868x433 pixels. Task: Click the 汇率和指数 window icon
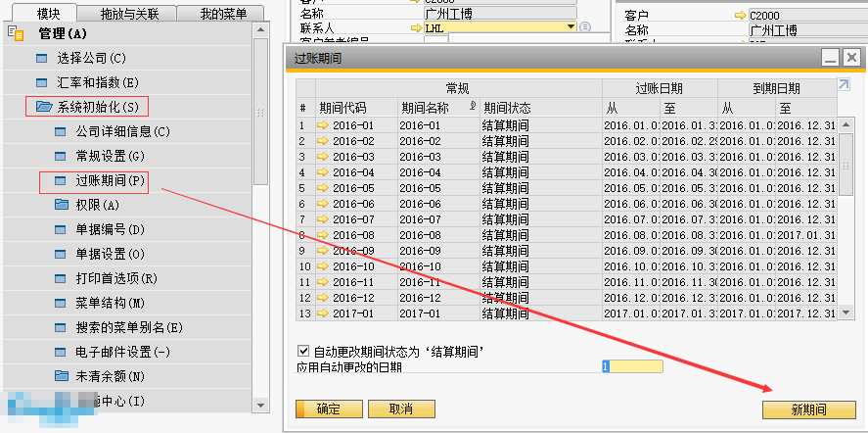(x=41, y=83)
